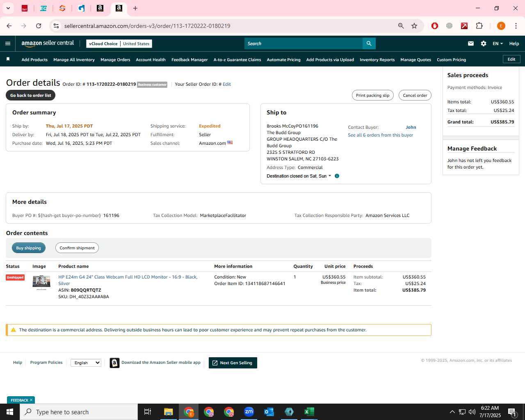Viewport: 525px width, 420px height.
Task: Click the site information icon in address bar
Action: pos(56,26)
